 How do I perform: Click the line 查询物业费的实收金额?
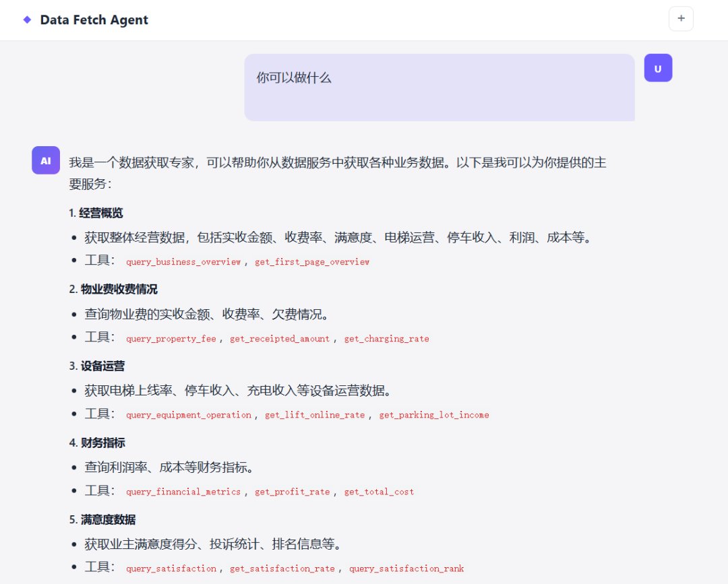(207, 314)
